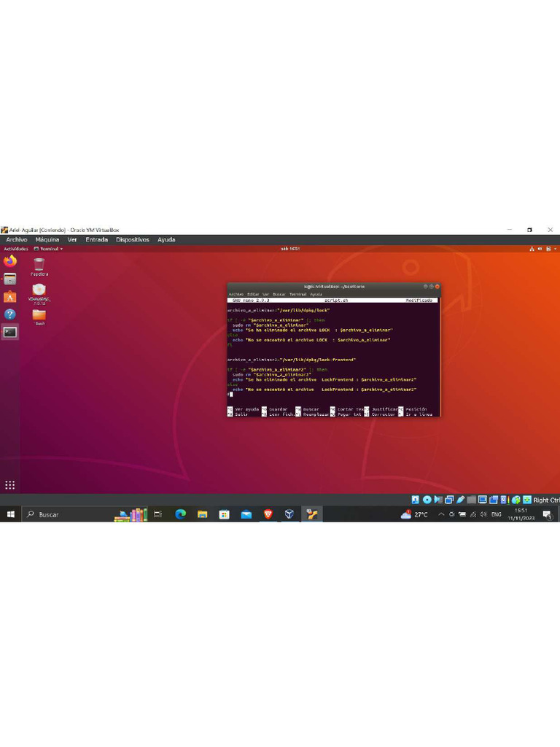The image size is (560, 747).
Task: Select the running VirtualBox VM taskbar icon
Action: pos(312,514)
